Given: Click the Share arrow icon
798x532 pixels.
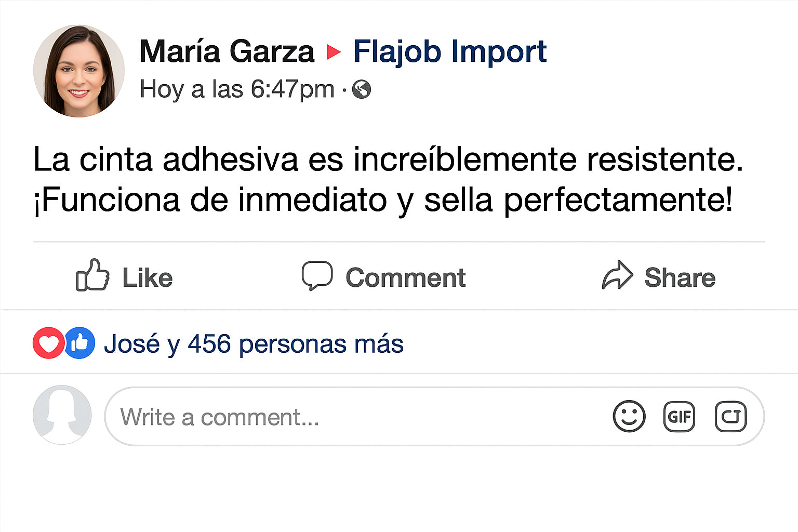Looking at the screenshot, I should point(617,275).
